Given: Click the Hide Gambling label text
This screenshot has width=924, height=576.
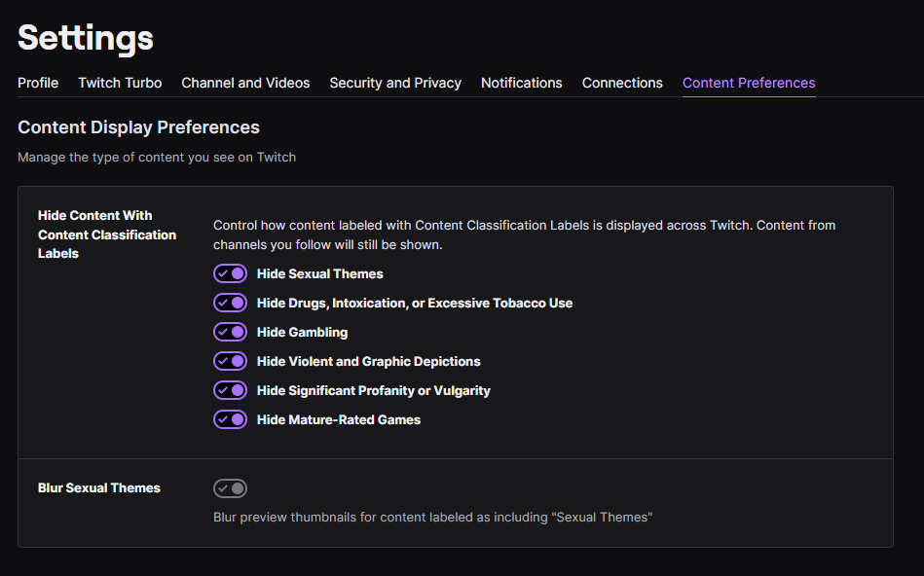Looking at the screenshot, I should 302,332.
